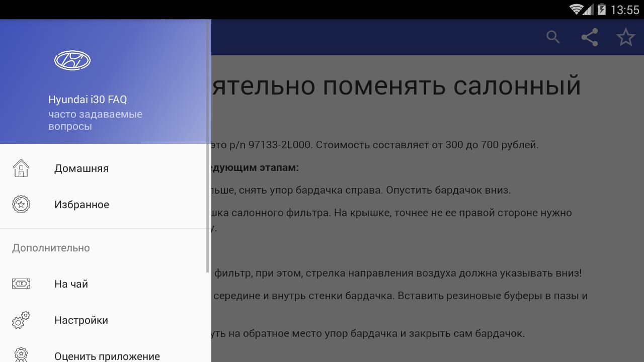Click the Hyundai i30 FAQ title
The width and height of the screenshot is (644, 362).
tap(88, 100)
